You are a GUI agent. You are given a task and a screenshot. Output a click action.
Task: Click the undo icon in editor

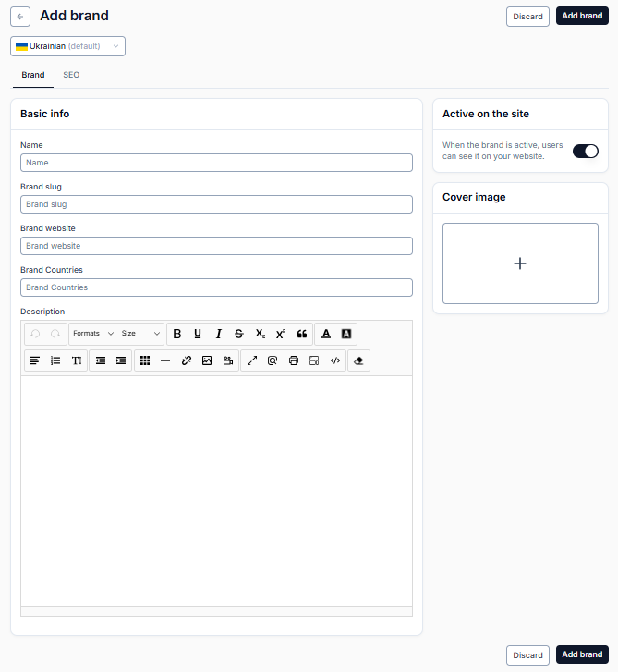point(35,334)
